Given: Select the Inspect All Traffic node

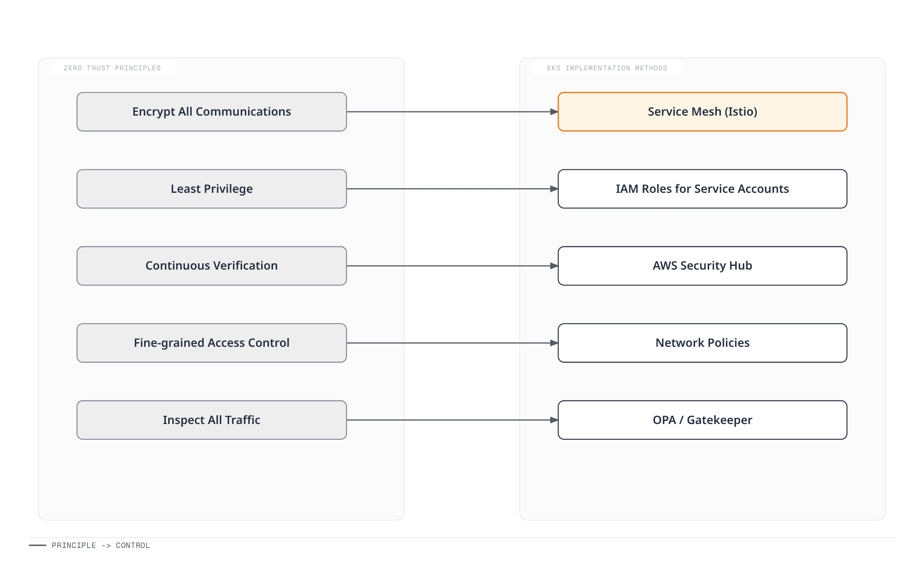Looking at the screenshot, I should click(212, 420).
